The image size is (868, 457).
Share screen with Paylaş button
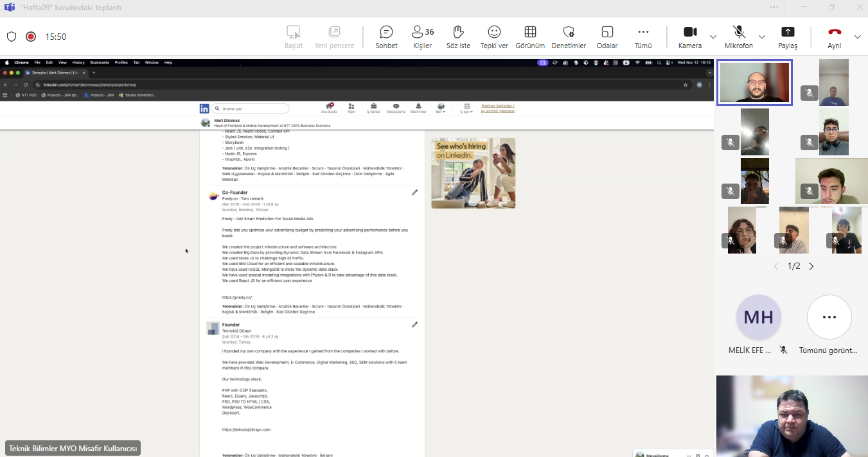788,37
